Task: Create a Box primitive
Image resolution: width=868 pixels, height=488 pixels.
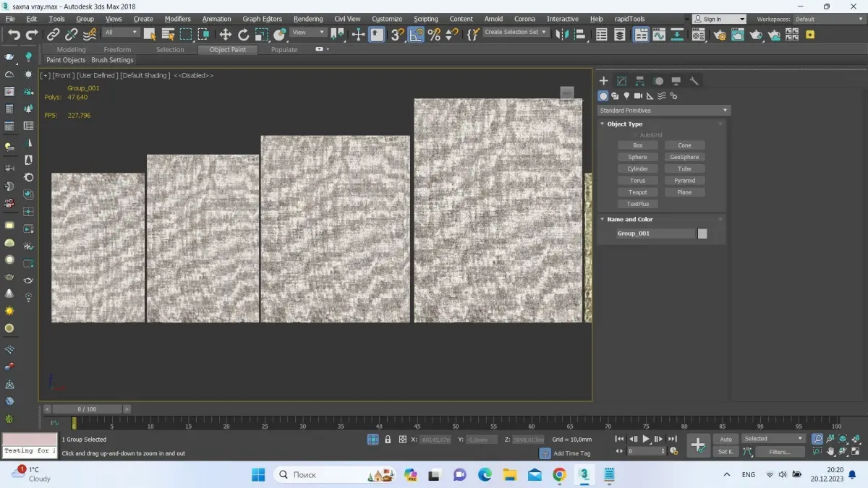Action: click(638, 145)
